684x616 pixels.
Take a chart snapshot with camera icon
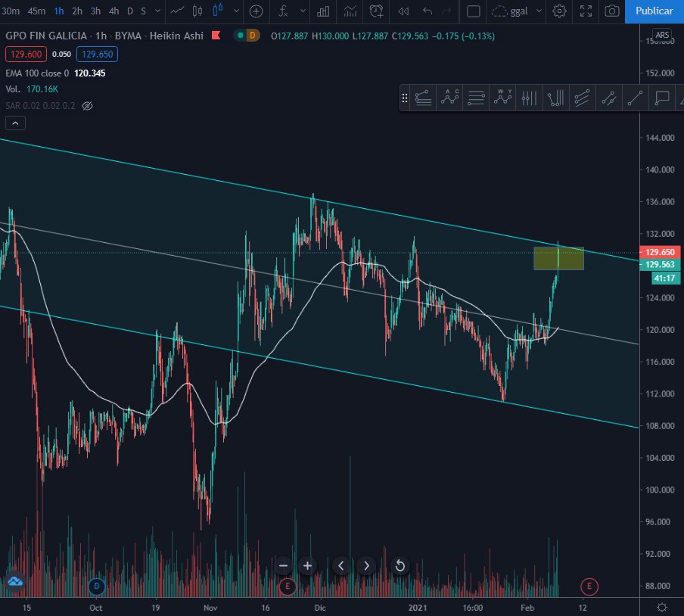611,11
